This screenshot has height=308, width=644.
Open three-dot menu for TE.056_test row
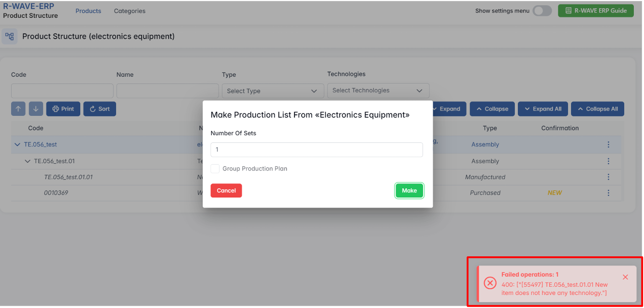pyautogui.click(x=608, y=144)
